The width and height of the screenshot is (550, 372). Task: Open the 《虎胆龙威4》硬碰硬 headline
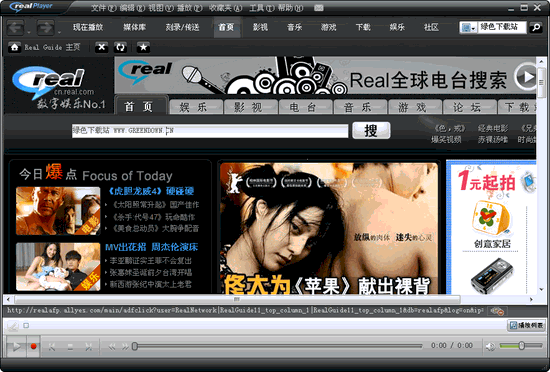point(150,191)
